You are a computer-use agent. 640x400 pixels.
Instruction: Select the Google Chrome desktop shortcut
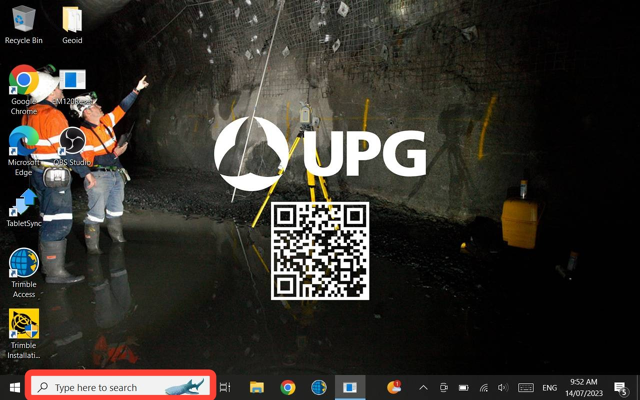pyautogui.click(x=23, y=90)
